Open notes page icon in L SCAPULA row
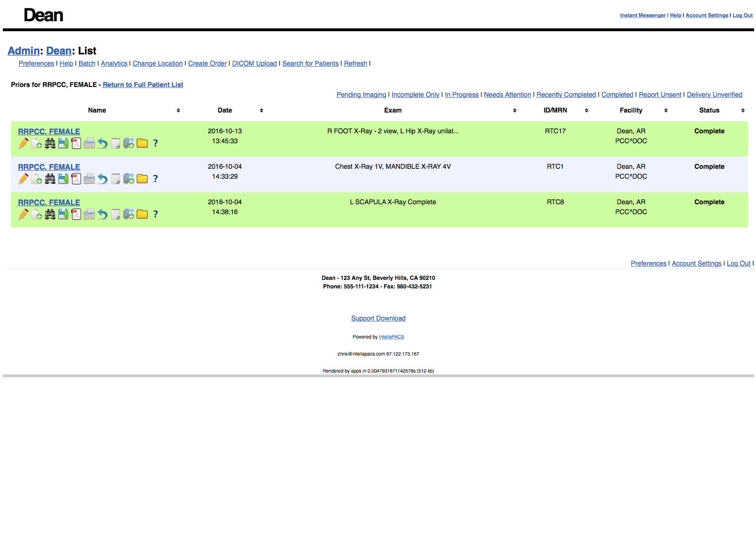This screenshot has width=756, height=548. click(x=116, y=214)
